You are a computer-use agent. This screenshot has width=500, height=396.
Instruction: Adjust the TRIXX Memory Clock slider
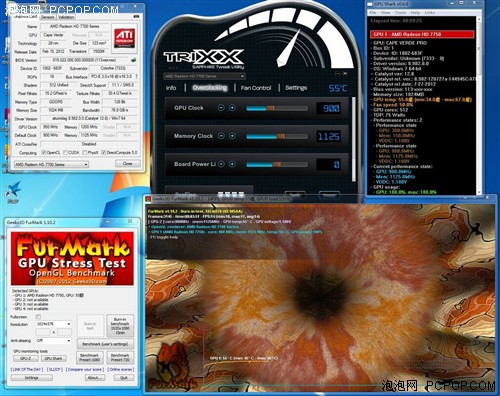[277, 136]
